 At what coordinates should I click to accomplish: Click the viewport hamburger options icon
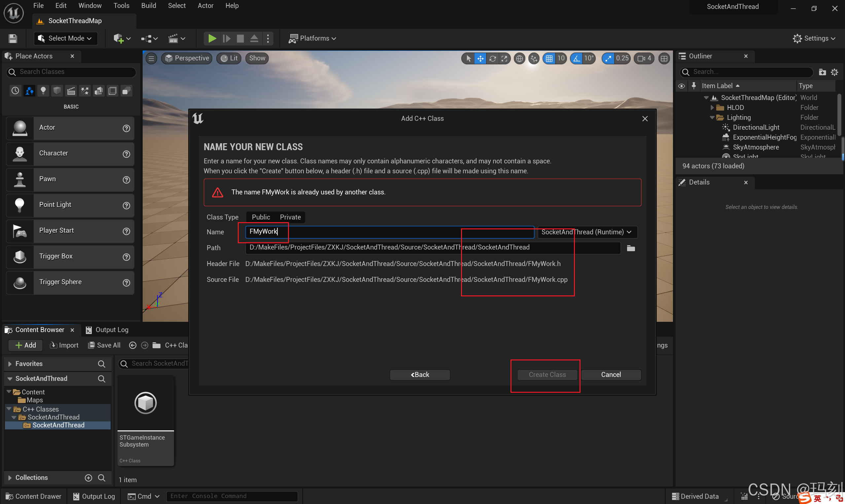click(x=152, y=58)
